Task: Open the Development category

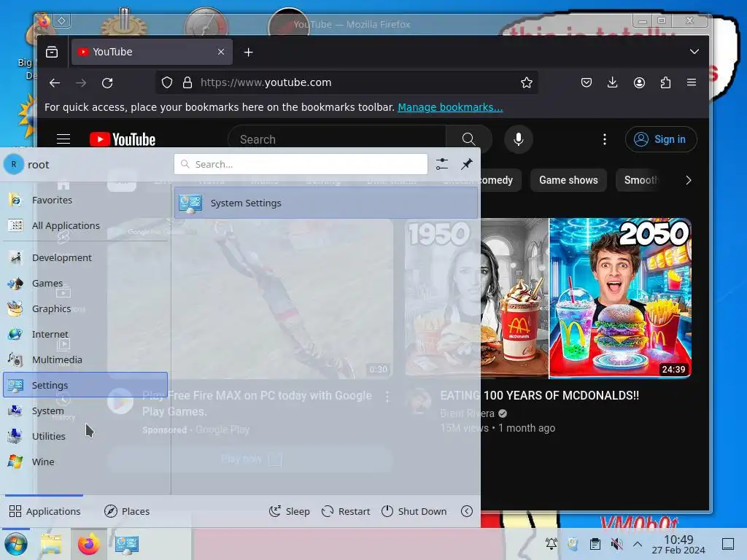Action: 86,257
